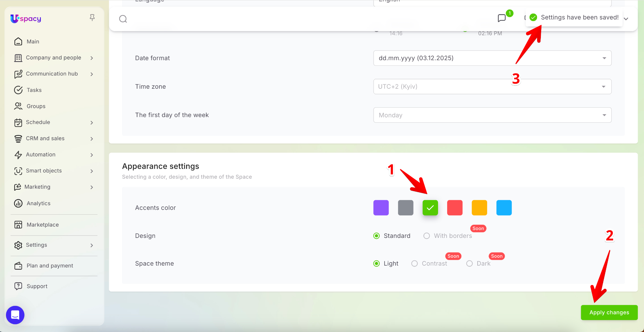Open the Time zone dropdown
Screen dimensions: 644x332
click(x=492, y=87)
